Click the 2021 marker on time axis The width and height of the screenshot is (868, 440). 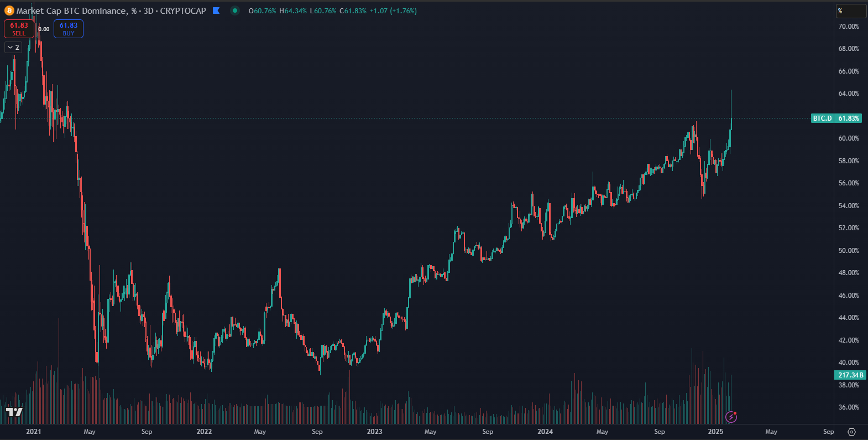click(x=34, y=432)
